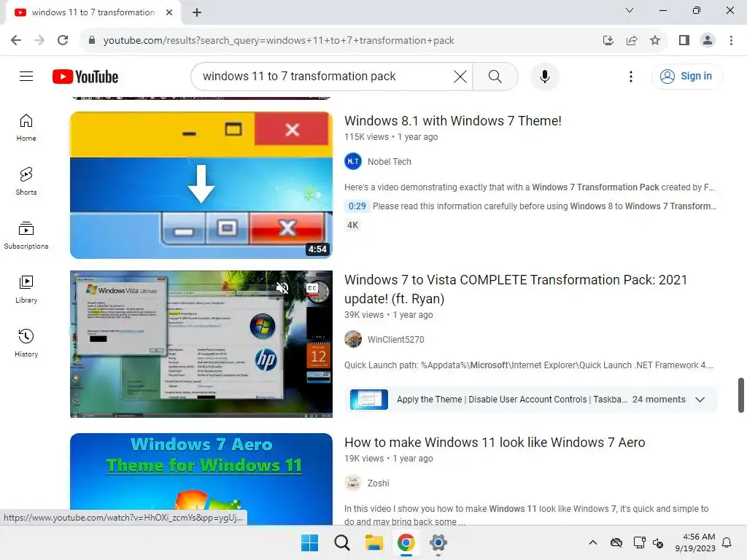The image size is (747, 560).
Task: Open Subscriptions in the sidebar
Action: (26, 236)
